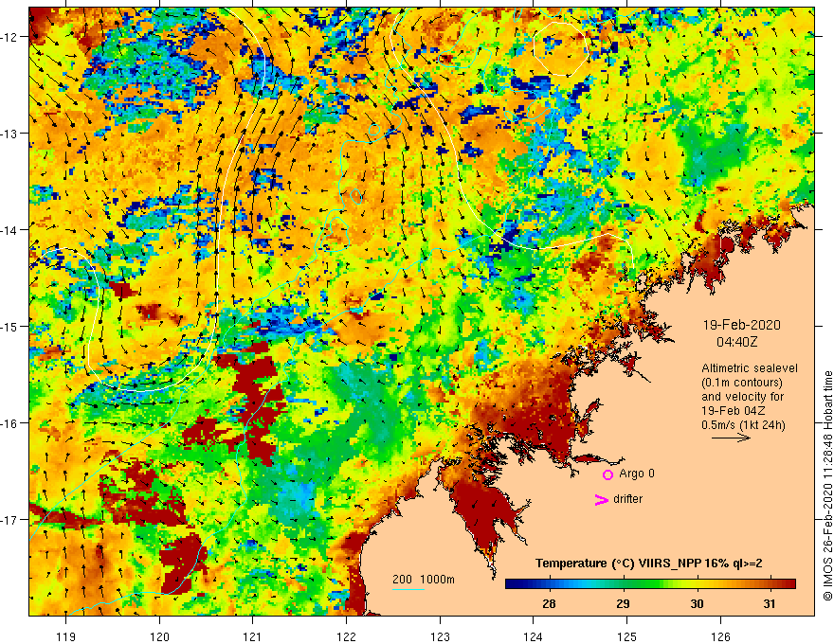
Task: Click the 'Altimetric sealevel' caption text
Action: pyautogui.click(x=750, y=368)
